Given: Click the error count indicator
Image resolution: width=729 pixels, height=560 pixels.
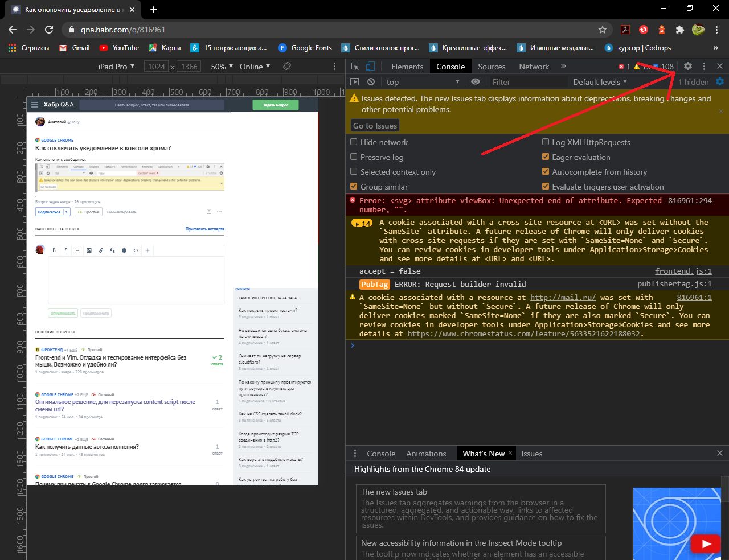Looking at the screenshot, I should tap(625, 67).
